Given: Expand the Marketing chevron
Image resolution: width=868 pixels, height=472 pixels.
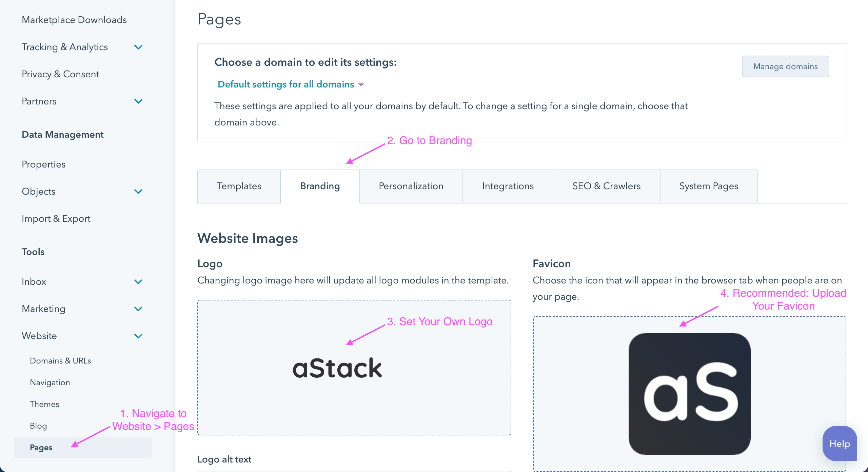Looking at the screenshot, I should click(138, 309).
